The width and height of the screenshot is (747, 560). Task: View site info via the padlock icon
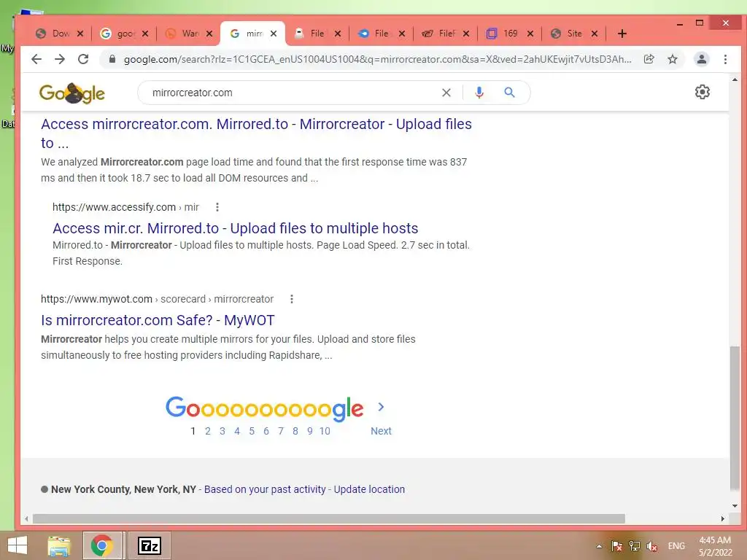tap(112, 59)
